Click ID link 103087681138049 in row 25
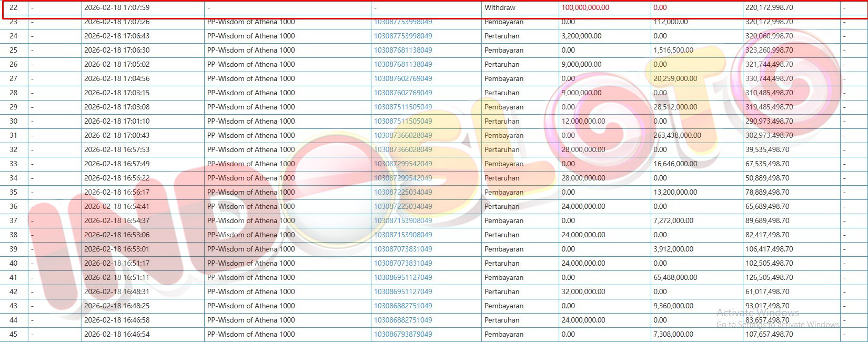This screenshot has height=342, width=868. [403, 50]
